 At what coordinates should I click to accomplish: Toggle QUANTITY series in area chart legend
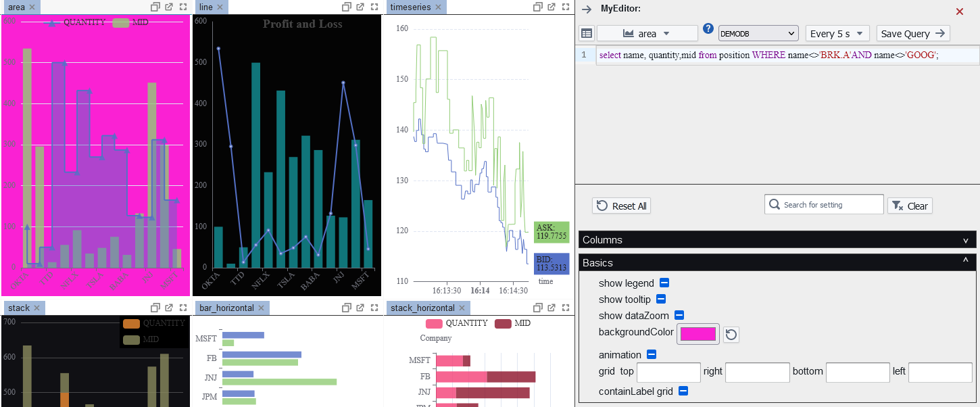(74, 22)
